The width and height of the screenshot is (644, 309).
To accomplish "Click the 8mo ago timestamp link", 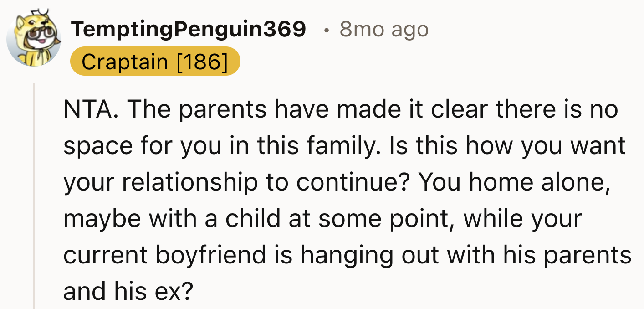I will coord(383,29).
